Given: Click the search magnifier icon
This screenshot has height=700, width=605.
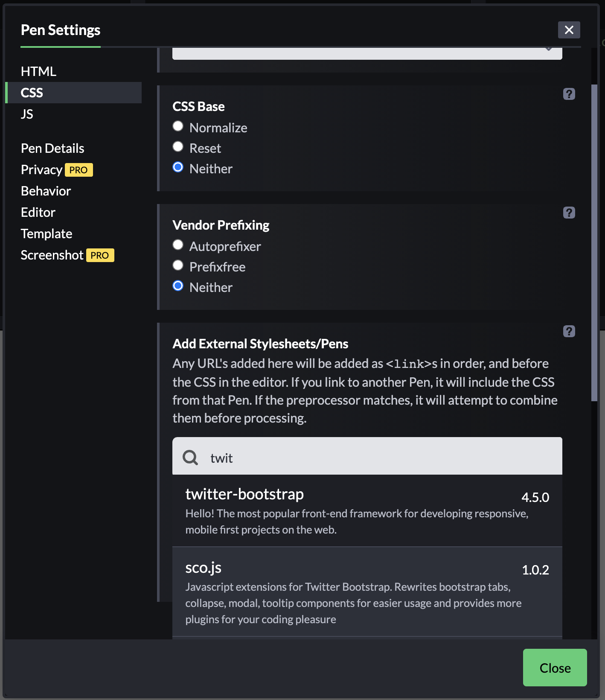Looking at the screenshot, I should pyautogui.click(x=190, y=458).
